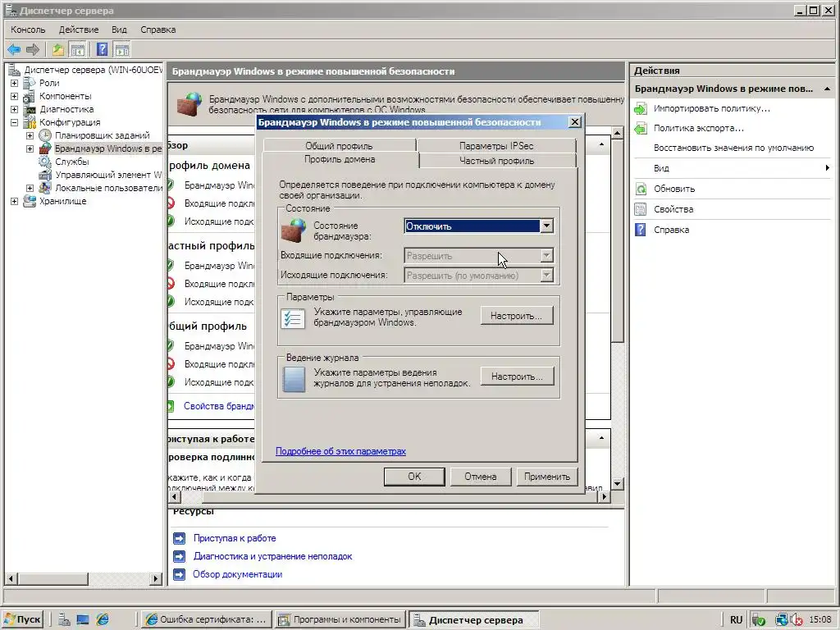Expand the Локальные пользователи tree node

[30, 188]
